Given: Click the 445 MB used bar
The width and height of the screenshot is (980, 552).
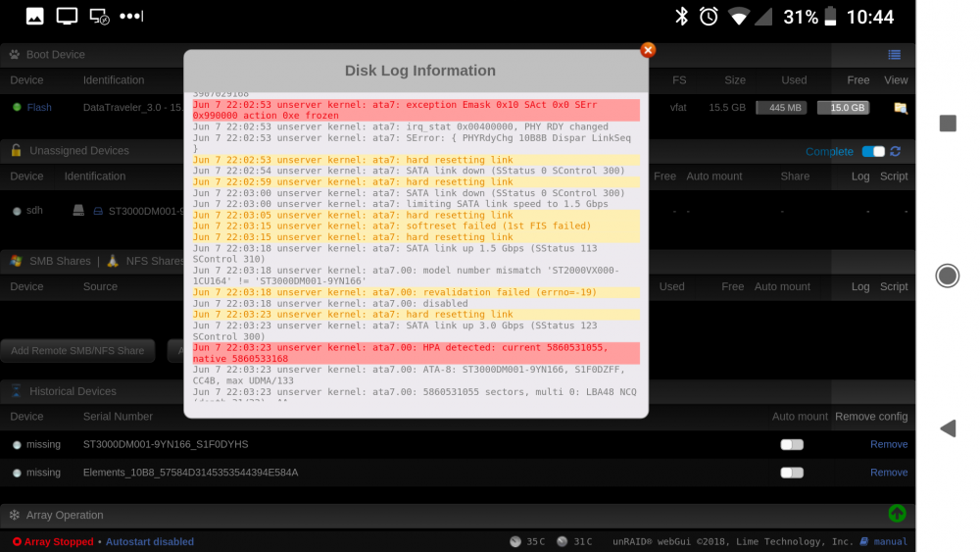Looking at the screenshot, I should (781, 108).
